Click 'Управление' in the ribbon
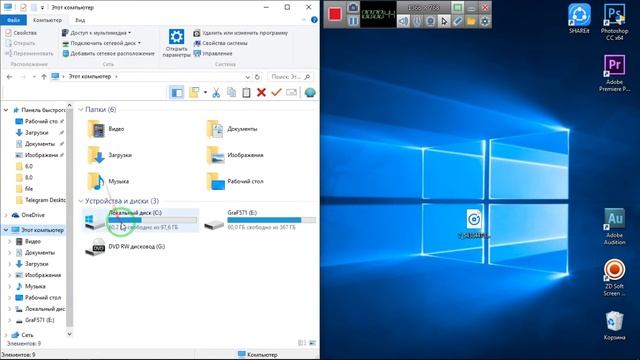Viewport: 640px width, 360px height. 213,53
